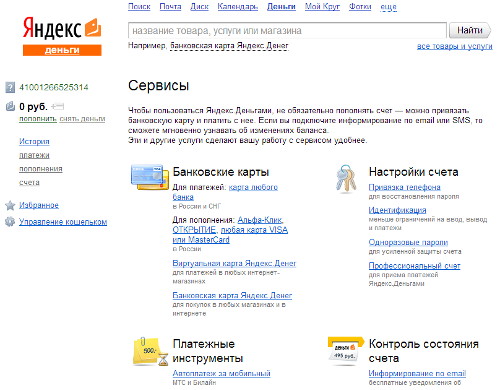Image resolution: width=500 pixels, height=390 pixels.
Task: Click the Яндекс logo
Action: click(x=52, y=29)
